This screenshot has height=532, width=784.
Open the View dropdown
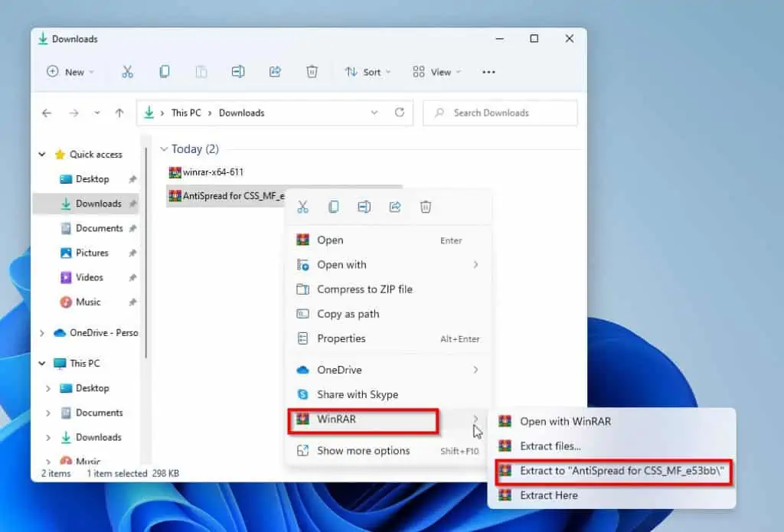[x=436, y=72]
